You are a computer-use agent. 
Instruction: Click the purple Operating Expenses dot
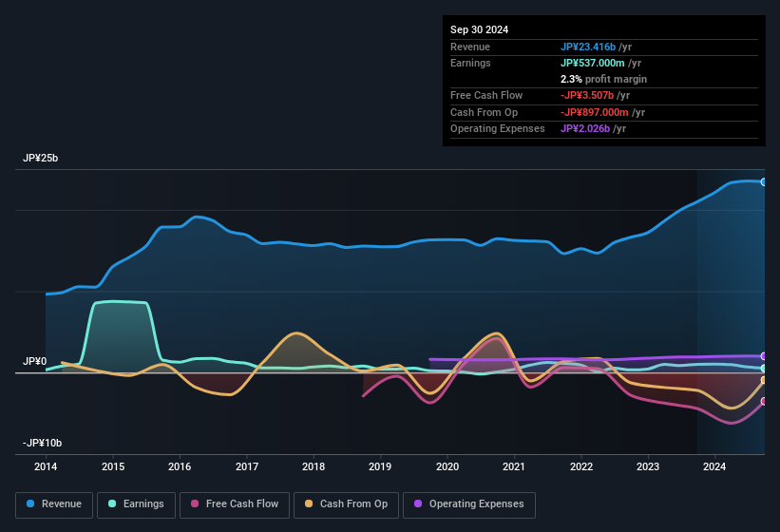click(x=419, y=504)
